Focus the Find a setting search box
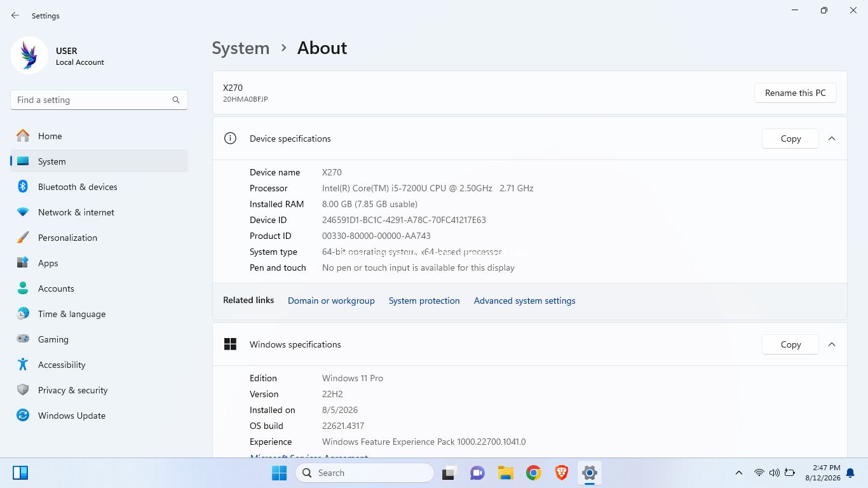This screenshot has height=488, width=868. pos(99,100)
